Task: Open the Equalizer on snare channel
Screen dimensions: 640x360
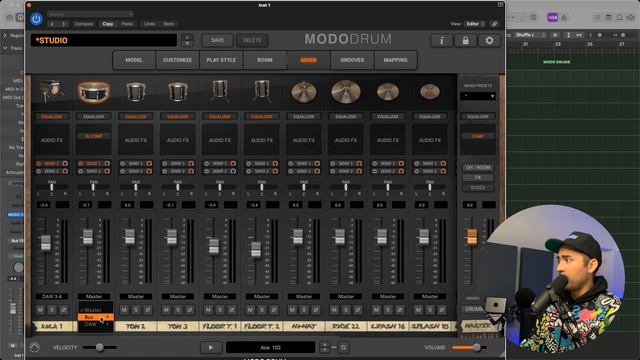Action: coord(94,117)
